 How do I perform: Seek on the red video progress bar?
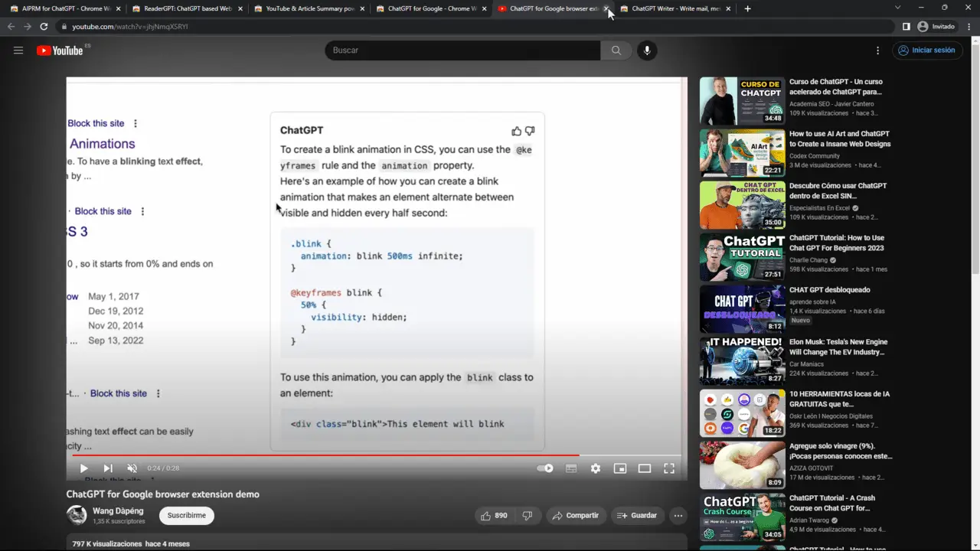[x=377, y=455]
